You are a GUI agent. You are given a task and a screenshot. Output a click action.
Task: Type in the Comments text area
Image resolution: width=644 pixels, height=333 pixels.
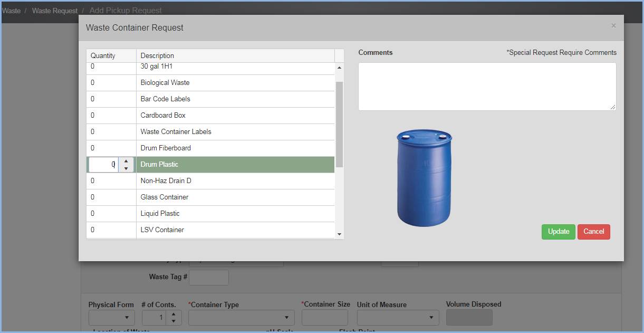(x=486, y=87)
